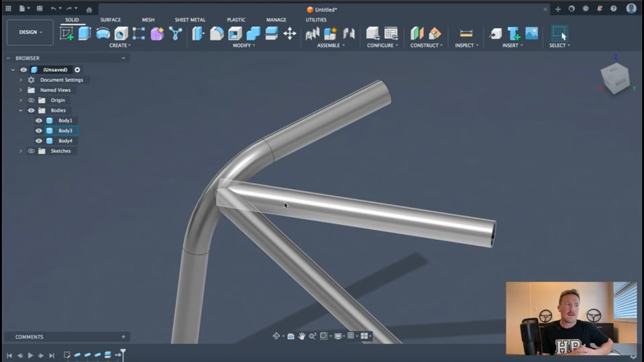
Task: Select Body3 in the browser
Action: [x=65, y=131]
